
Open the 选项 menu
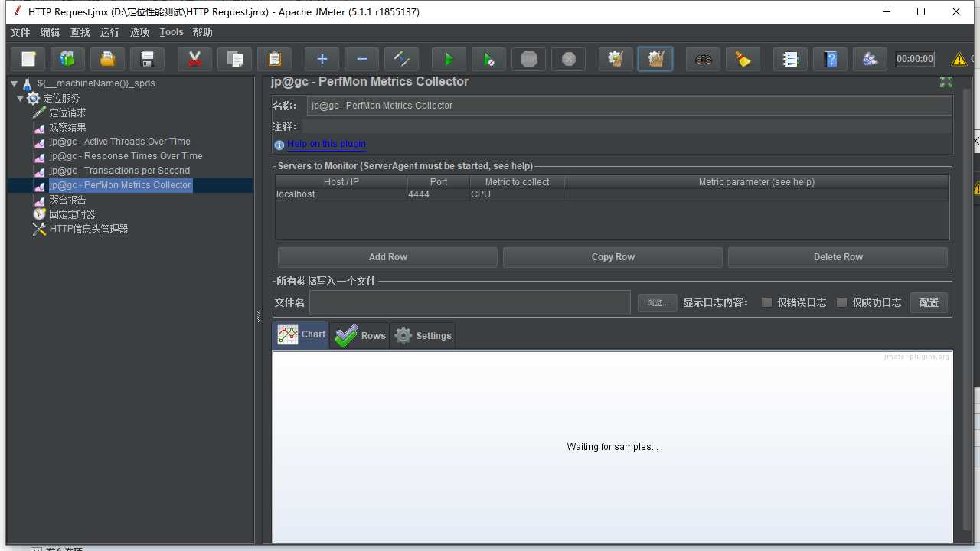(x=139, y=32)
